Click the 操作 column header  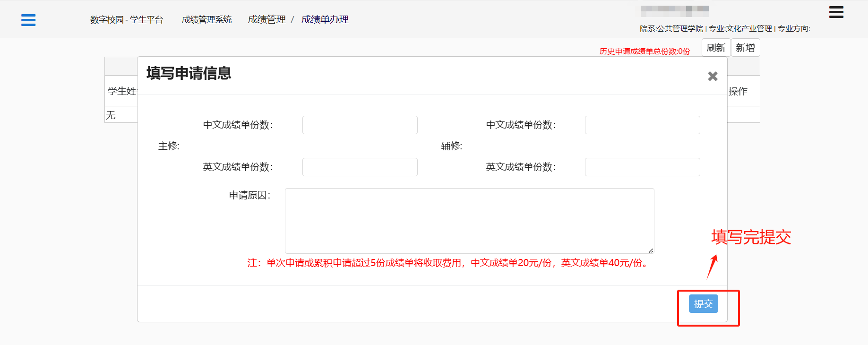coord(738,91)
